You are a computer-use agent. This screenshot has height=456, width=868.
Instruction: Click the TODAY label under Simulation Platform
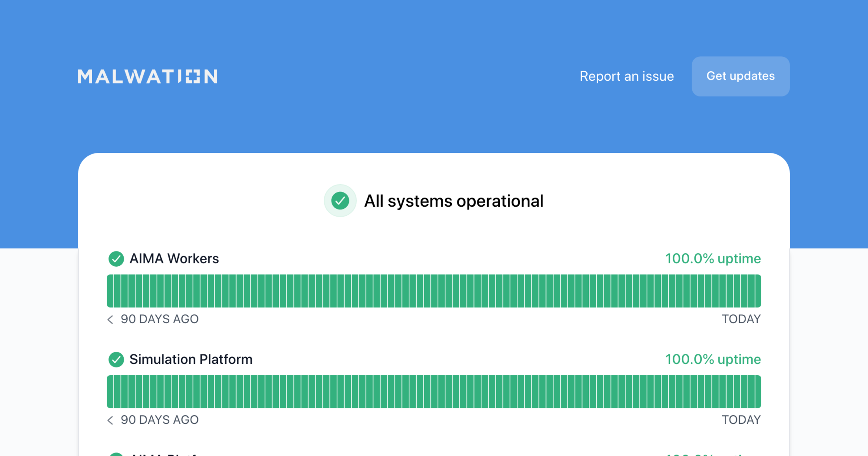741,420
